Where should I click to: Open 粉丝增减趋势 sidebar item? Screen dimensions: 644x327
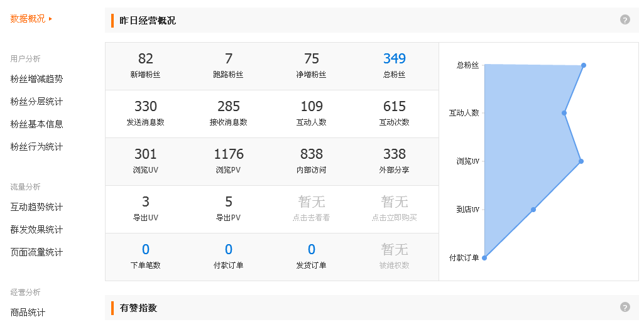pos(36,79)
